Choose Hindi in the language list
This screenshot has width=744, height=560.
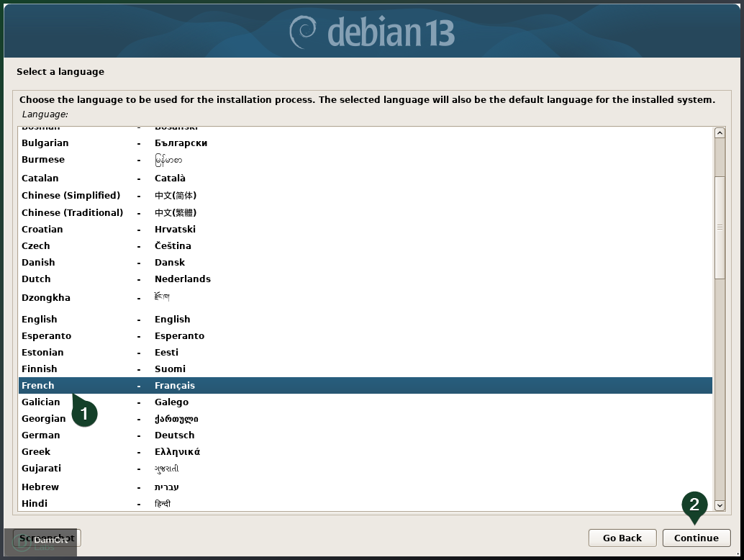click(x=108, y=503)
